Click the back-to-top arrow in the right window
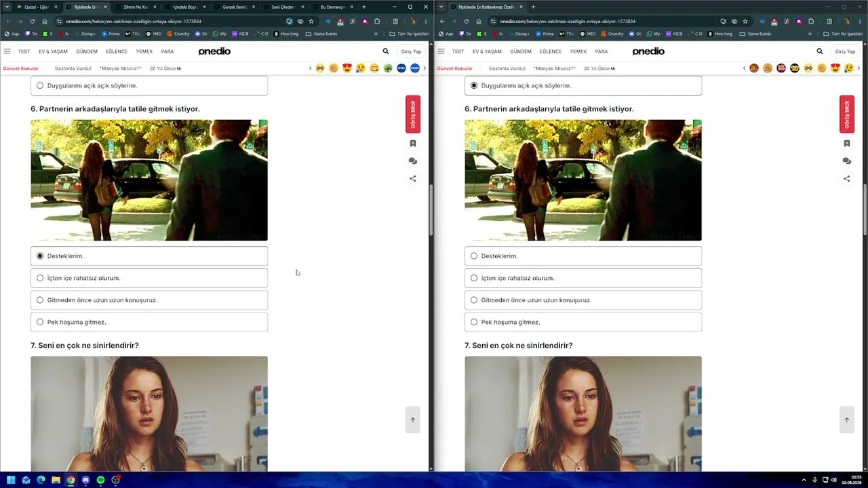 (x=846, y=420)
